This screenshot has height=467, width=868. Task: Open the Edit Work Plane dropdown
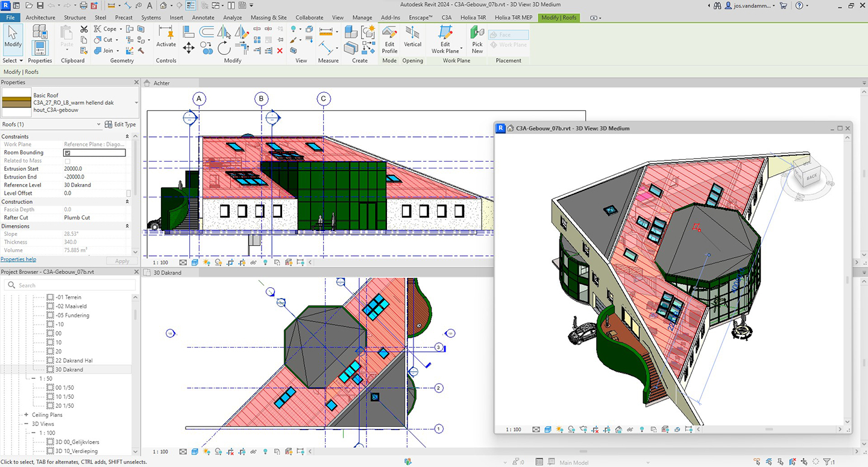462,48
